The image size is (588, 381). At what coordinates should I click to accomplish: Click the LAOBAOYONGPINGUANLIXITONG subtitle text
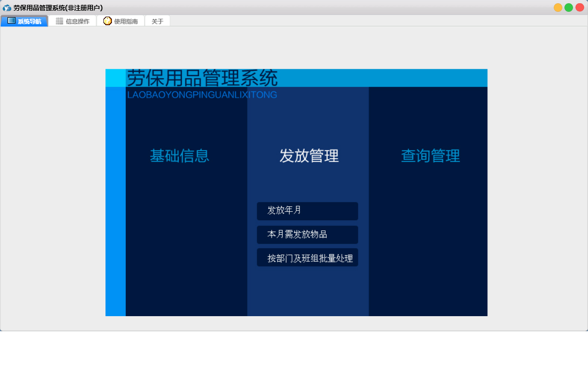point(202,95)
